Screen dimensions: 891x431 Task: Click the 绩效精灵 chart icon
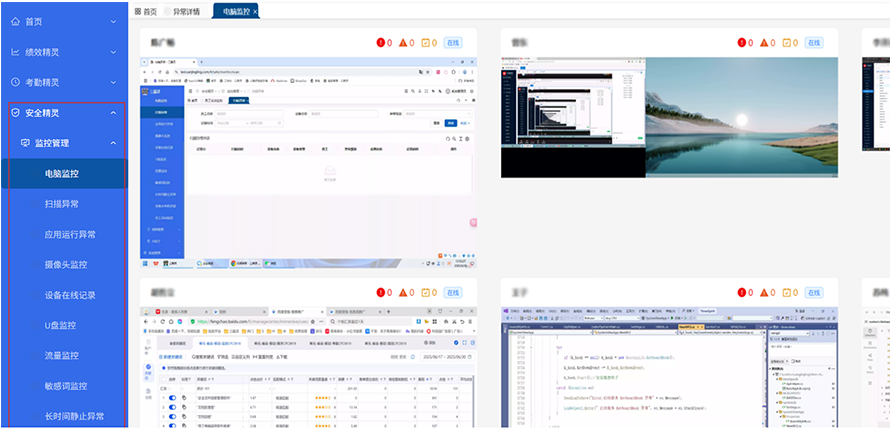(15, 52)
